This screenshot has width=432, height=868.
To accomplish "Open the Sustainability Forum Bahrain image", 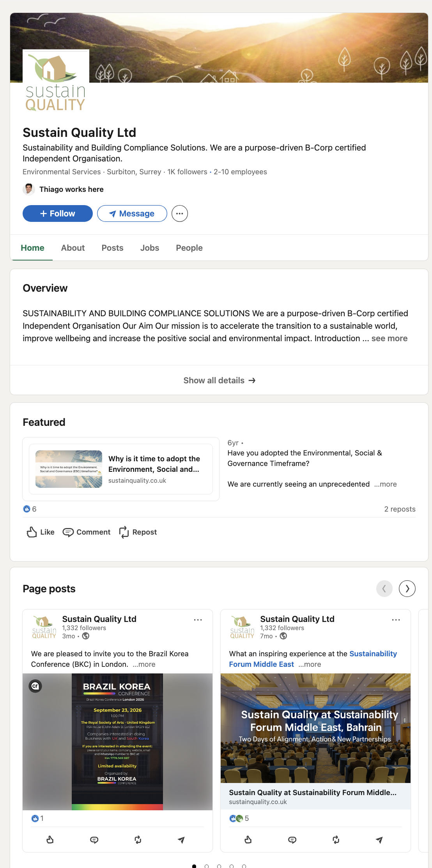I will pyautogui.click(x=315, y=728).
